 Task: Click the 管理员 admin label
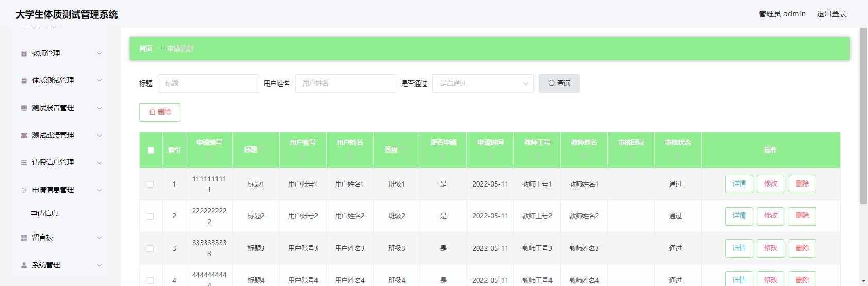click(782, 14)
